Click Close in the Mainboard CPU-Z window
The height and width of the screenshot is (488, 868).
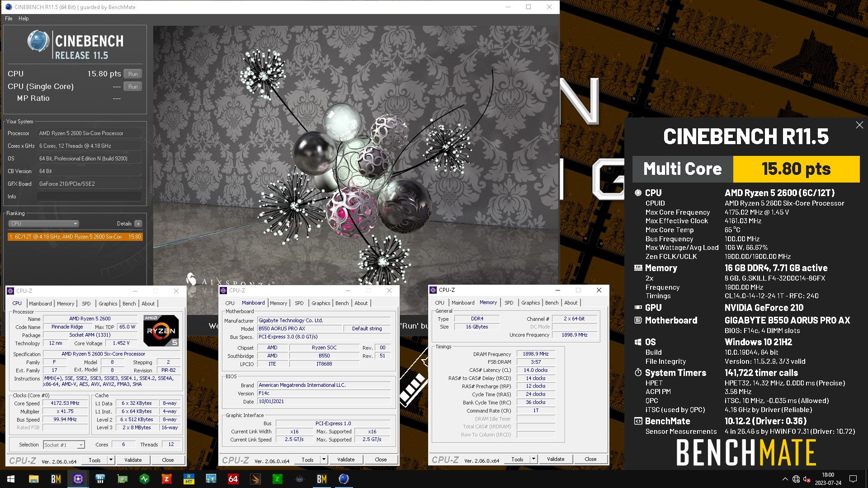(x=381, y=460)
